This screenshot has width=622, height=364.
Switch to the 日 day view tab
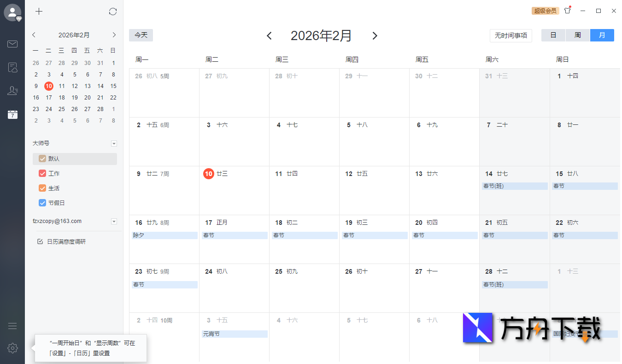tap(553, 35)
